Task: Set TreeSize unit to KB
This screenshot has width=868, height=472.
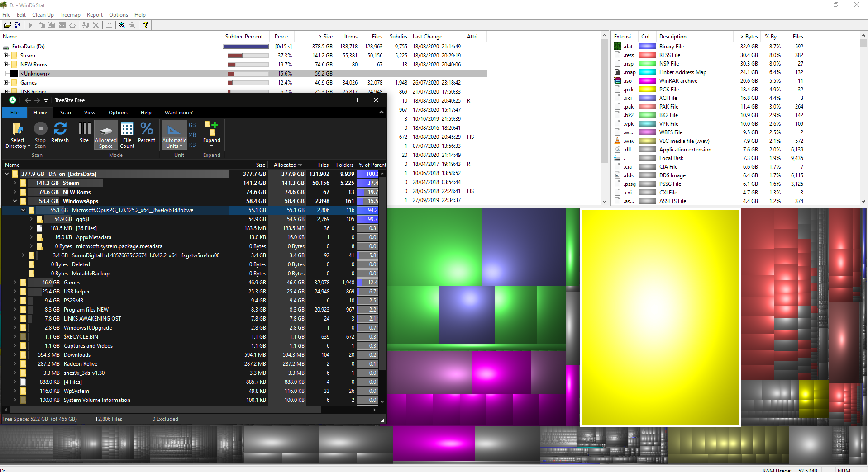Action: [x=192, y=145]
